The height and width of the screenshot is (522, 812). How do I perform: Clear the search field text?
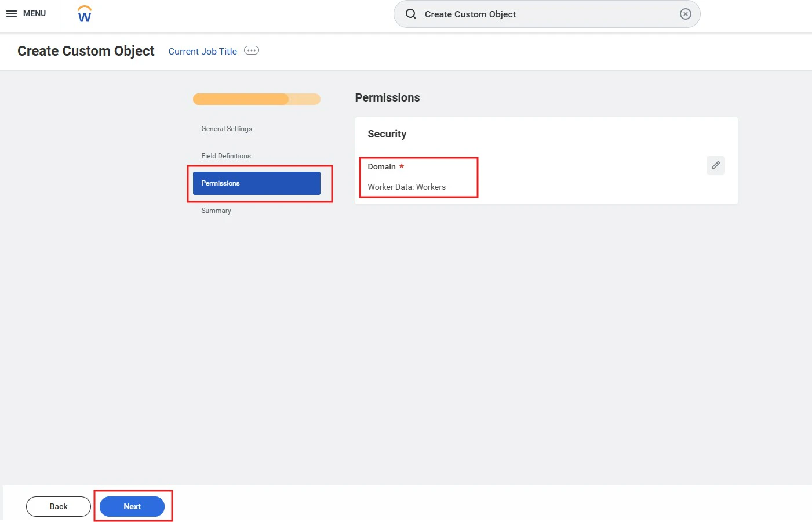coord(685,14)
